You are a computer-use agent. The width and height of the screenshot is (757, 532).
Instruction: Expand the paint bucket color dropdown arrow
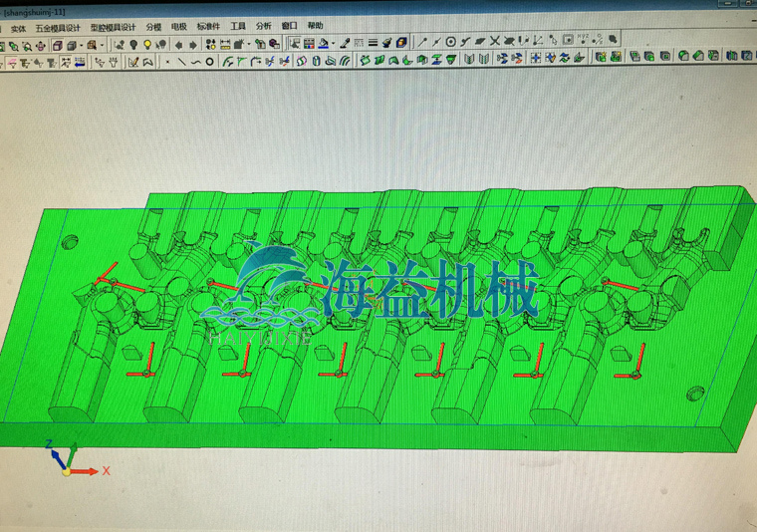333,44
